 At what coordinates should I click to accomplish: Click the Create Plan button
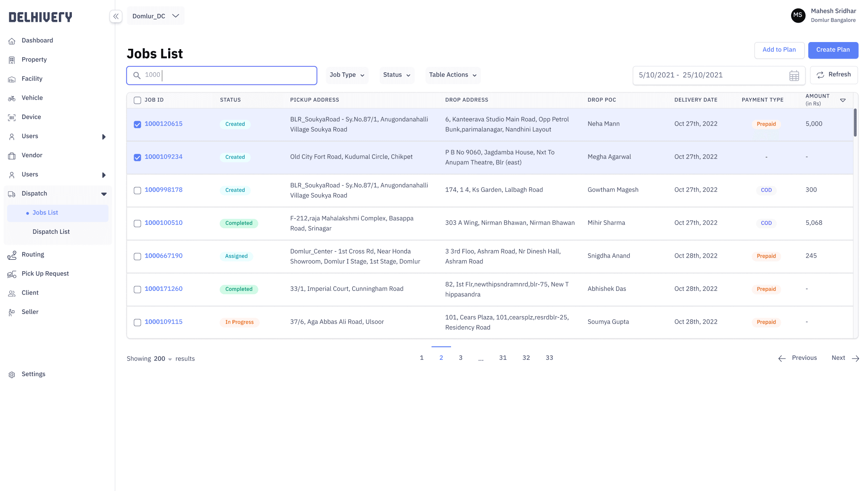[833, 50]
